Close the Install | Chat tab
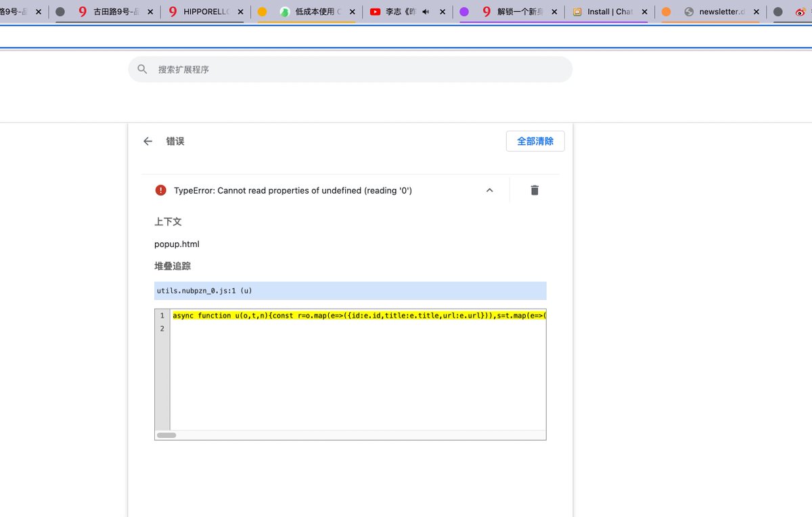812x517 pixels. [644, 12]
